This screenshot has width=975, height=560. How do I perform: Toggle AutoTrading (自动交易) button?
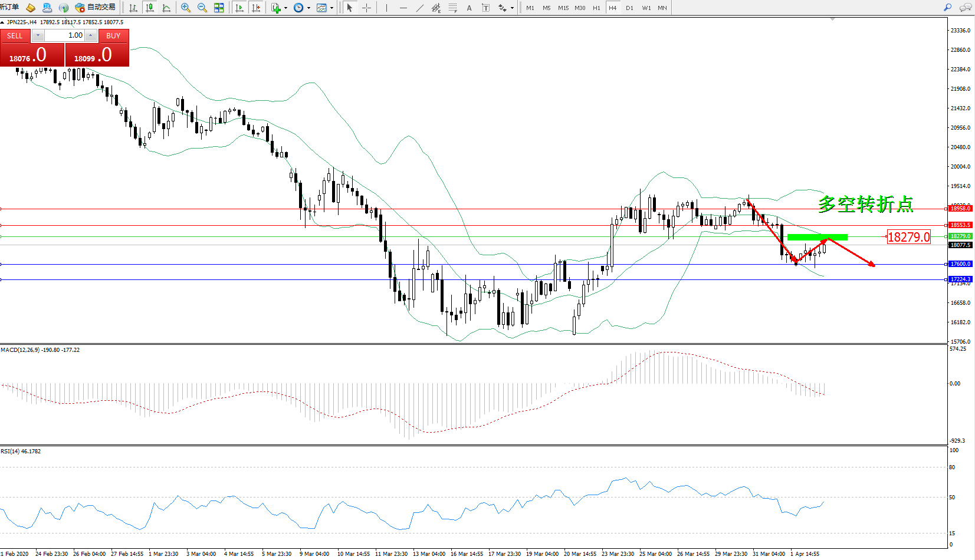[96, 8]
